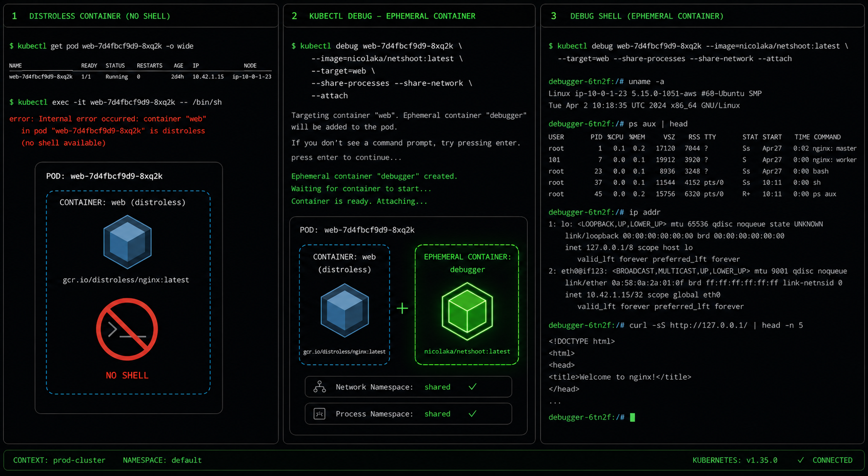
Task: Click 'press enter to continue...' line
Action: 346,158
